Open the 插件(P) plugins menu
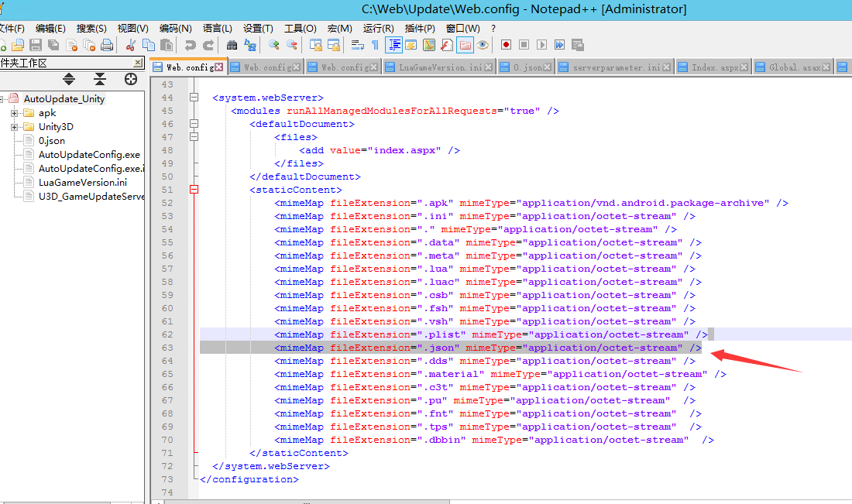This screenshot has width=852, height=504. click(x=420, y=28)
